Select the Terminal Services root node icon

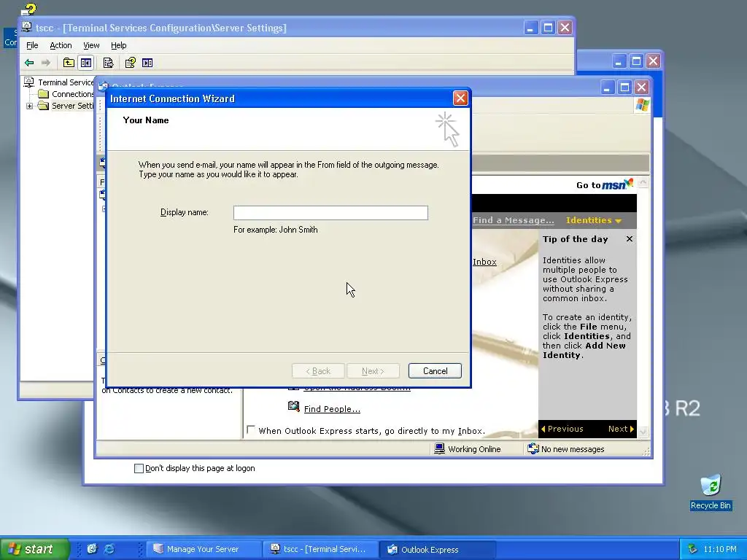[x=29, y=82]
